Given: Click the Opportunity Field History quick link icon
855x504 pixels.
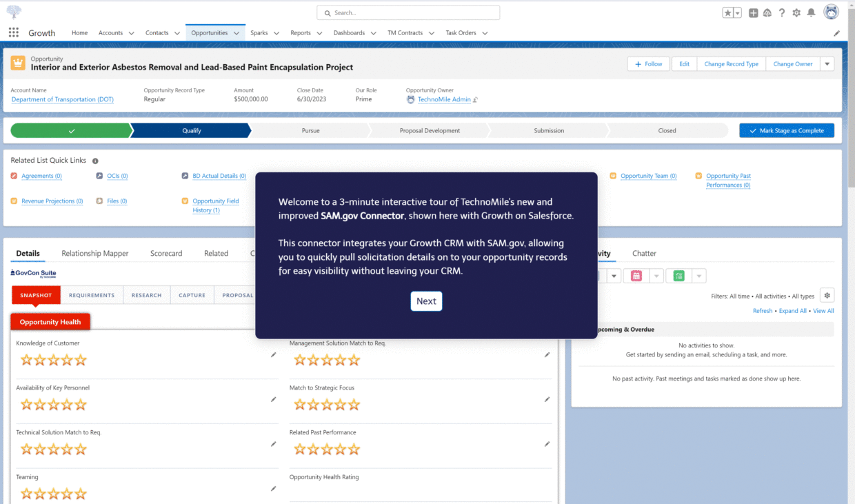Looking at the screenshot, I should (185, 201).
